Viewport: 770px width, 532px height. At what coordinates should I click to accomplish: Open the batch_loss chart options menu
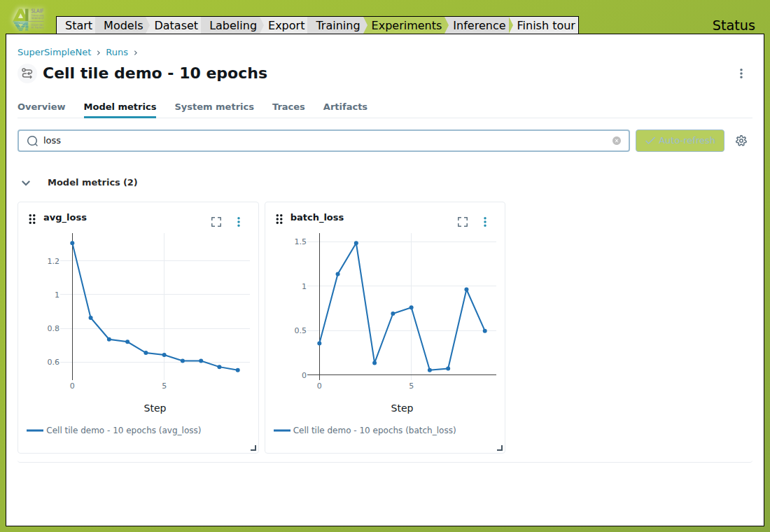point(484,222)
